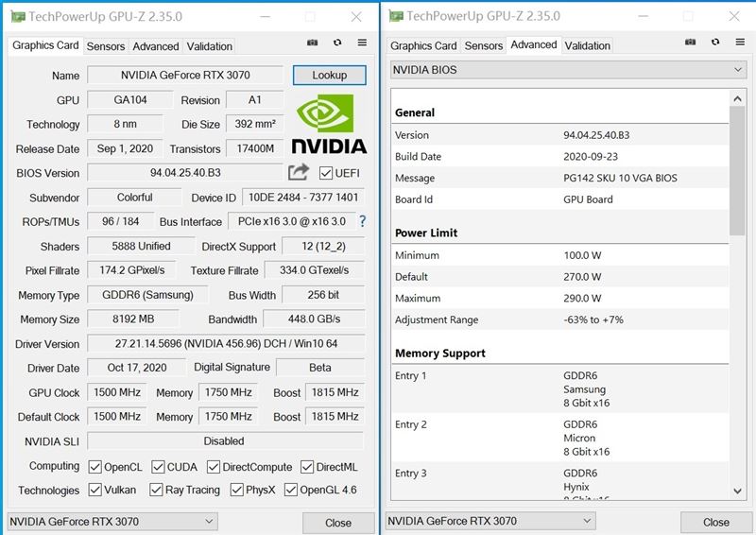Click the Driver Version field
The width and height of the screenshot is (756, 535).
(226, 343)
